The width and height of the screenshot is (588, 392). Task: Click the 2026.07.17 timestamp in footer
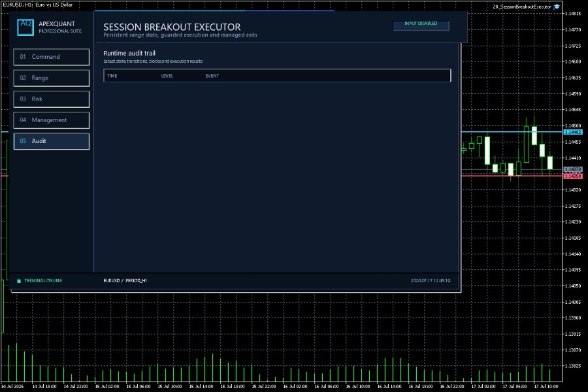tap(430, 280)
